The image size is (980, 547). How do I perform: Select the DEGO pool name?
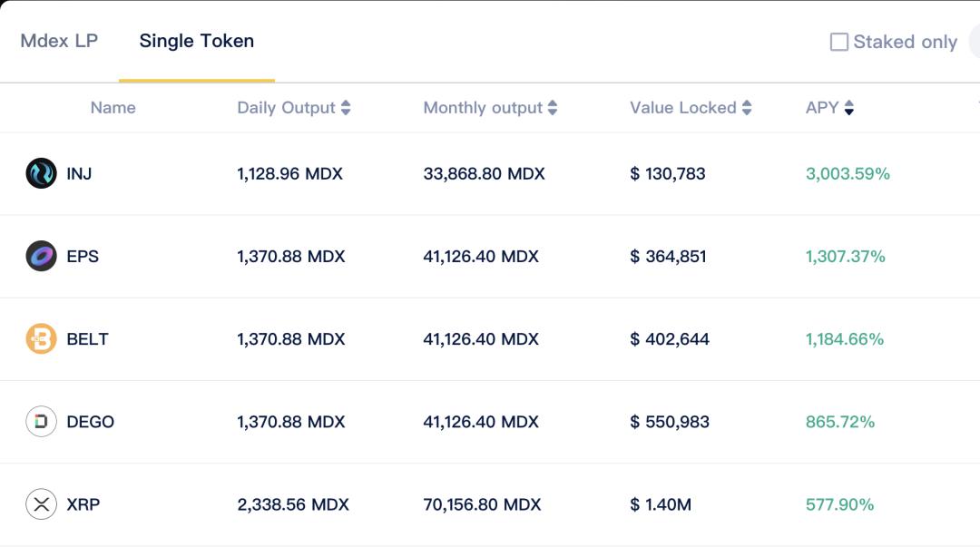pyautogui.click(x=90, y=422)
